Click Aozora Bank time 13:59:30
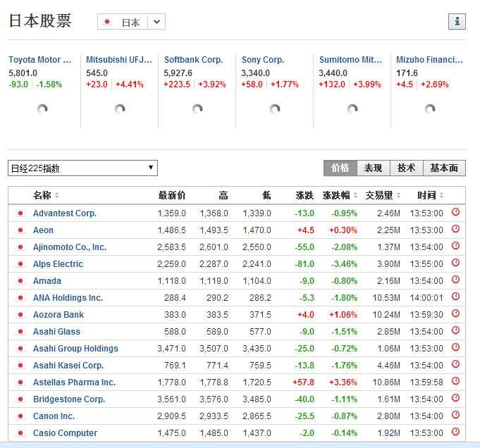Screen dimensions: 480x448 click(426, 315)
